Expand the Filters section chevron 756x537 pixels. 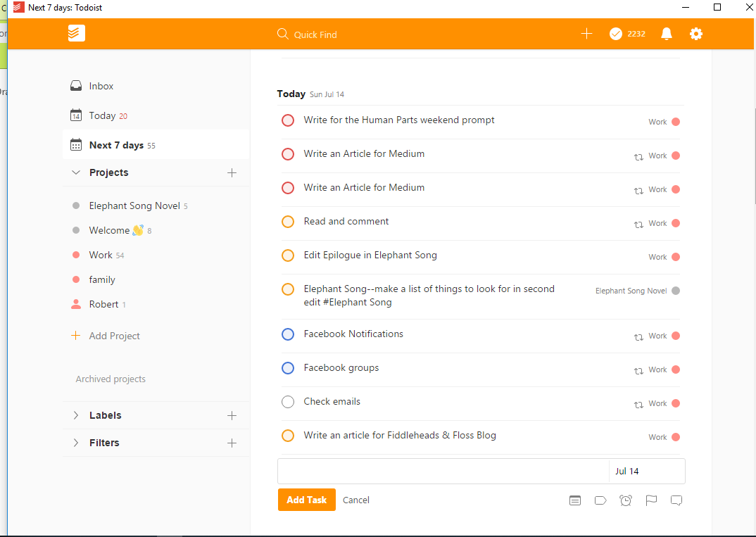[x=76, y=443]
